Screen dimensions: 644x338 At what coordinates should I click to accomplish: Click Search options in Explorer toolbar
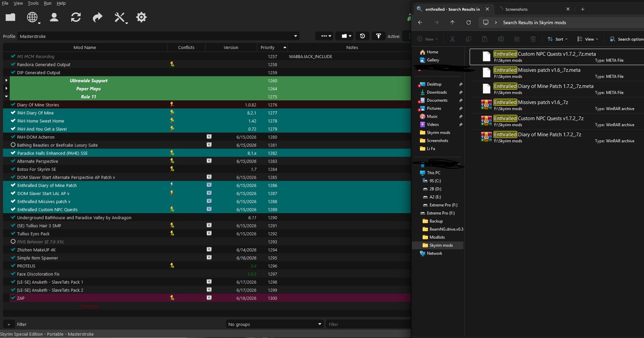627,39
